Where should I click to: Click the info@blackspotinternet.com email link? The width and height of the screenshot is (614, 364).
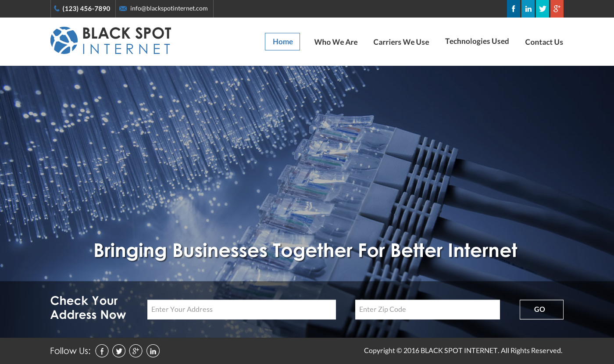pyautogui.click(x=169, y=8)
